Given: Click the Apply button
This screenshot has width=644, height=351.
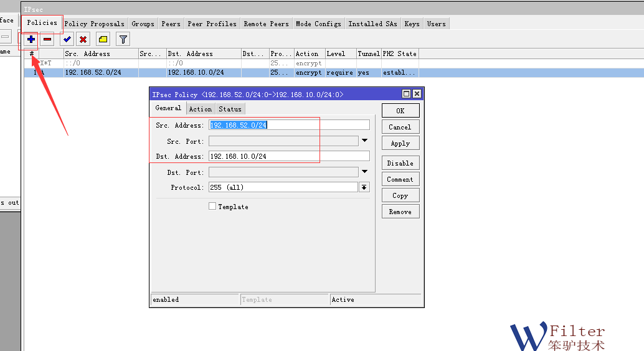Looking at the screenshot, I should (400, 143).
